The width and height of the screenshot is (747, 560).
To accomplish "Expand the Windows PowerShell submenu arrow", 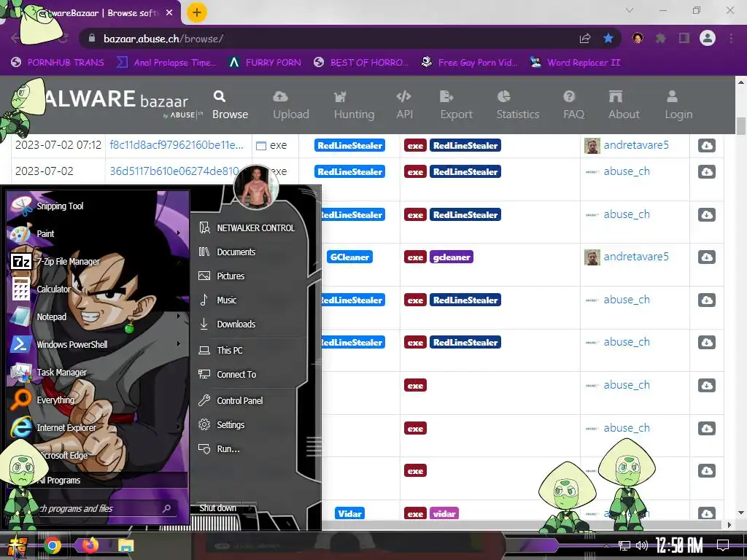I will [179, 344].
